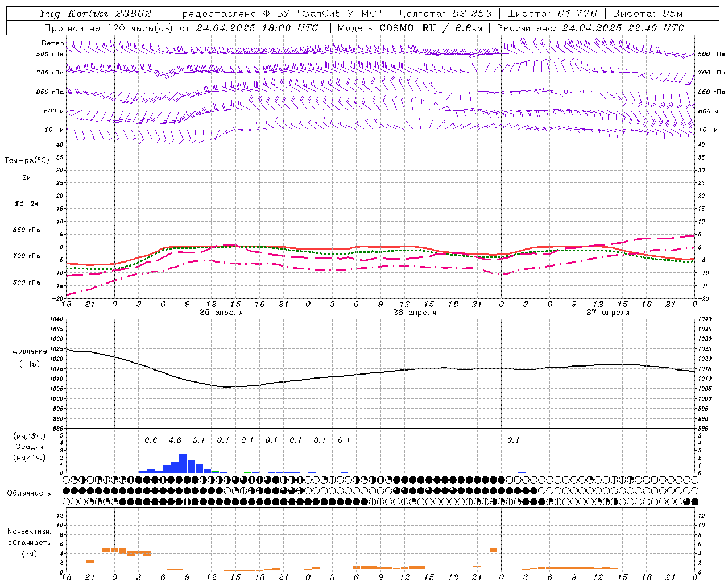
Task: Click the orange convective bar before 27 April midnight
Action: click(493, 550)
